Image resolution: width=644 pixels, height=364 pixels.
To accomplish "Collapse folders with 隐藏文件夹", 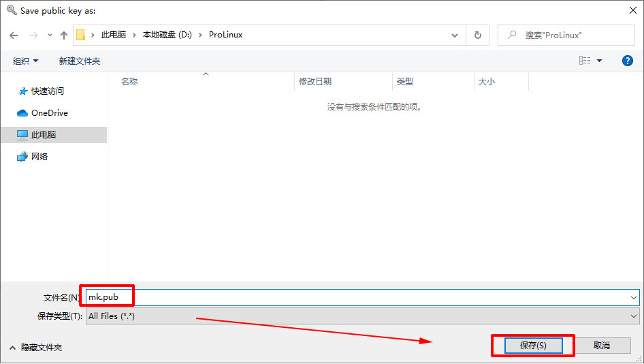I will tap(35, 348).
